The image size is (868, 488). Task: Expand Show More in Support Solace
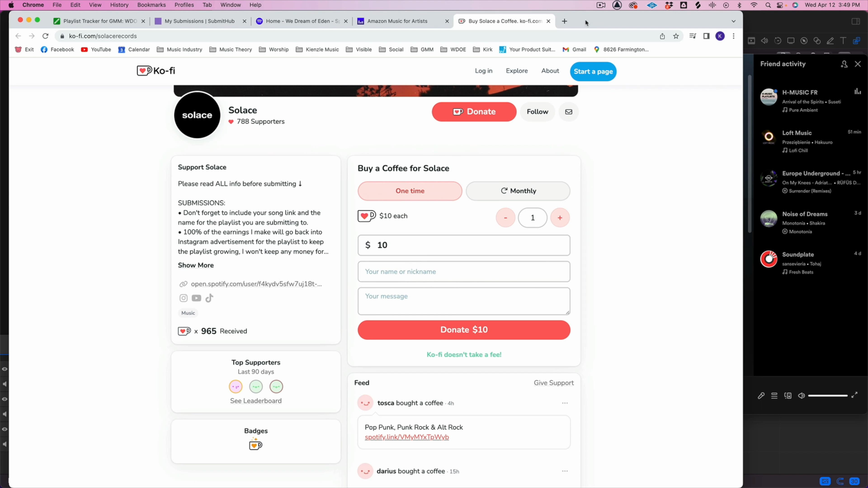pyautogui.click(x=196, y=265)
